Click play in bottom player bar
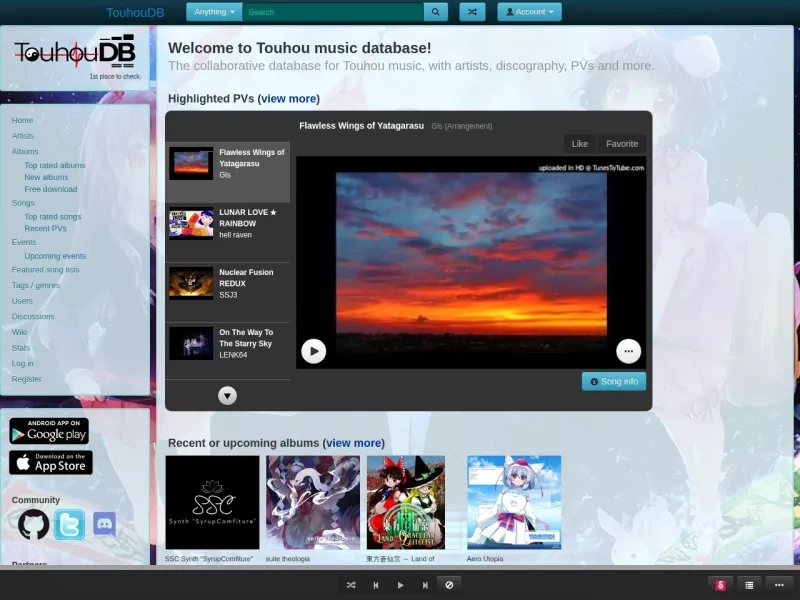 [x=401, y=585]
